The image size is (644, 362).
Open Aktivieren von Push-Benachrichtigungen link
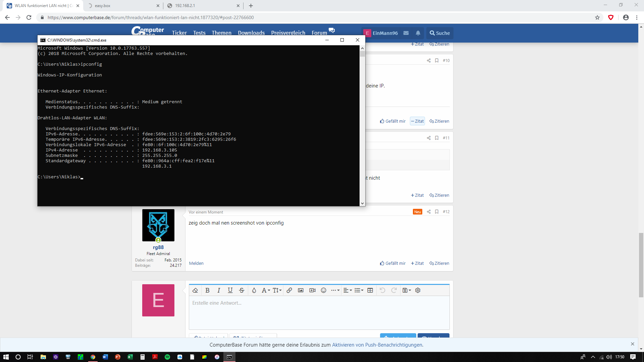coord(377,345)
